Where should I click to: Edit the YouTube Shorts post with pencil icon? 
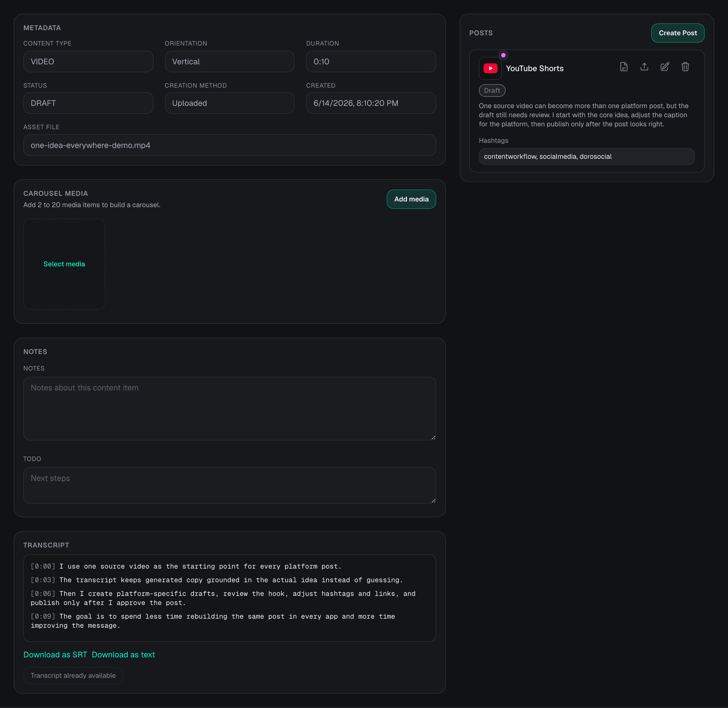(665, 67)
